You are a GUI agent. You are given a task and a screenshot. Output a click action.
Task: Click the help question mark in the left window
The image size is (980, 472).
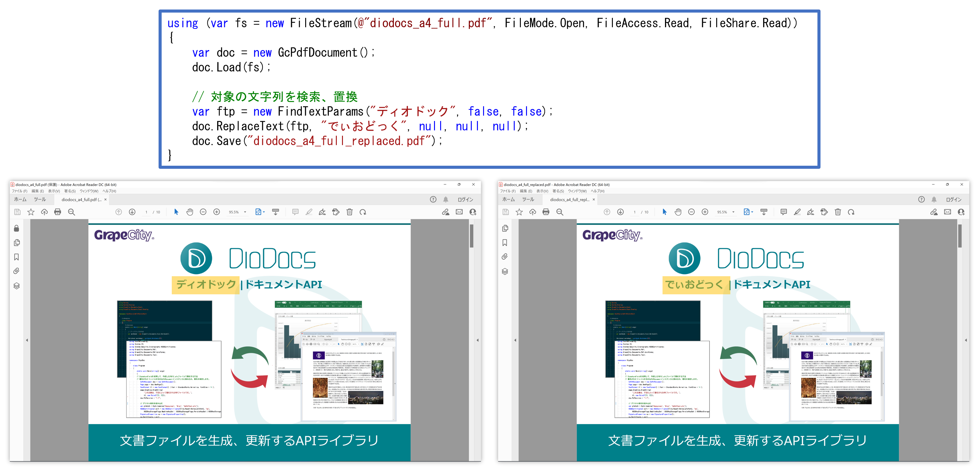[433, 199]
